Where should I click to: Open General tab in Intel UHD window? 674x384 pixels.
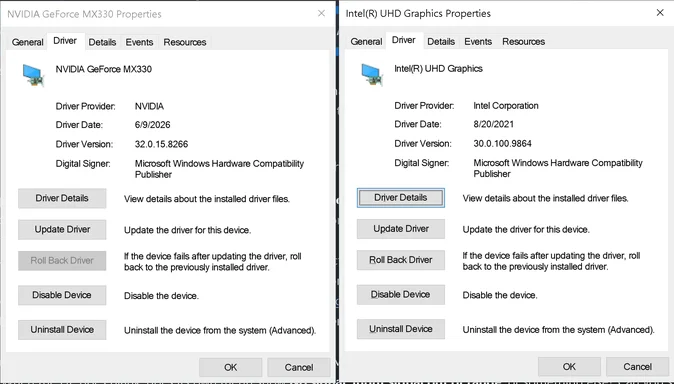click(x=366, y=42)
